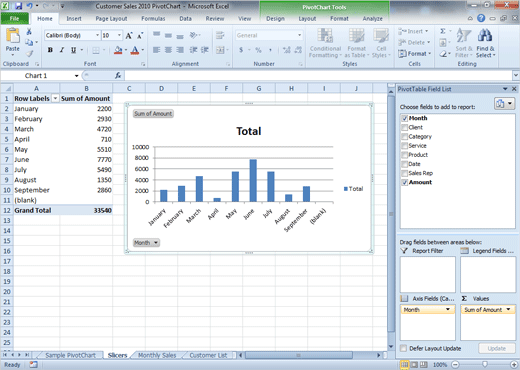Click the Undo icon
Viewport: 520px width, 370px height.
tap(30, 6)
